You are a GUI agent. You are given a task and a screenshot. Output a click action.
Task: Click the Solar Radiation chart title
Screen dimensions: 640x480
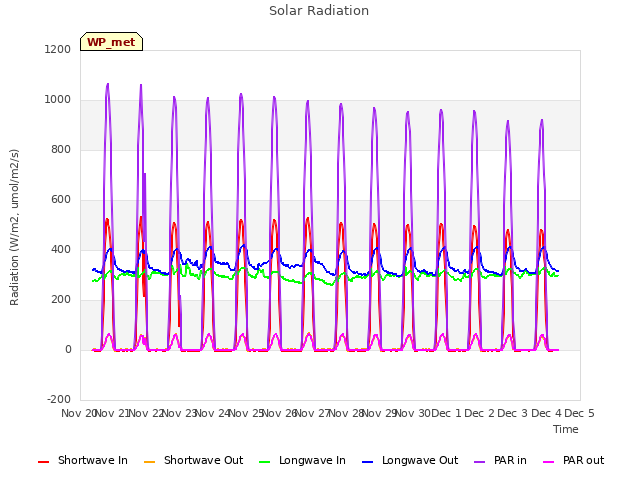pyautogui.click(x=319, y=11)
